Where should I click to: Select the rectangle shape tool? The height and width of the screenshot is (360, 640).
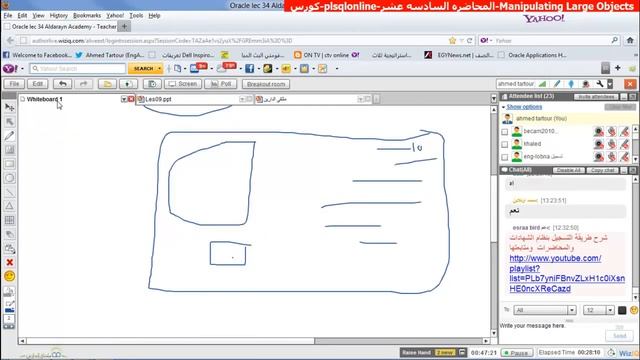(x=10, y=164)
